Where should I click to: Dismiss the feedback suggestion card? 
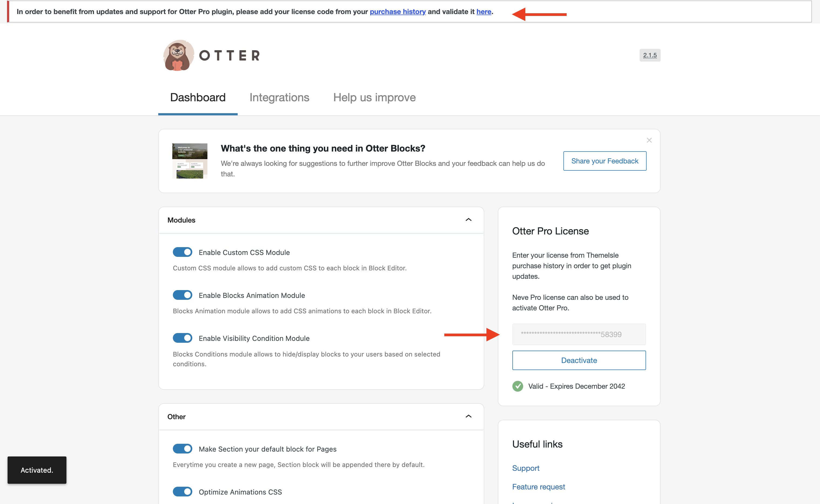649,140
